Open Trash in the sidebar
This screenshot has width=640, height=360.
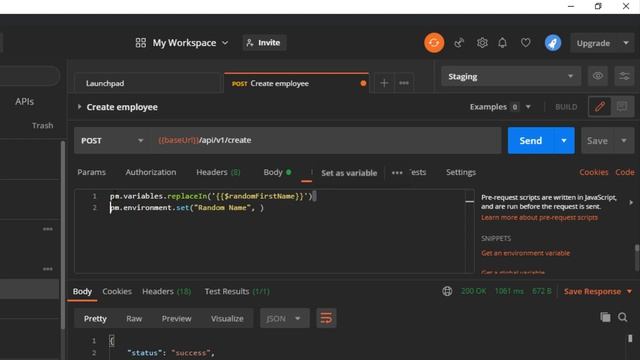click(x=42, y=125)
